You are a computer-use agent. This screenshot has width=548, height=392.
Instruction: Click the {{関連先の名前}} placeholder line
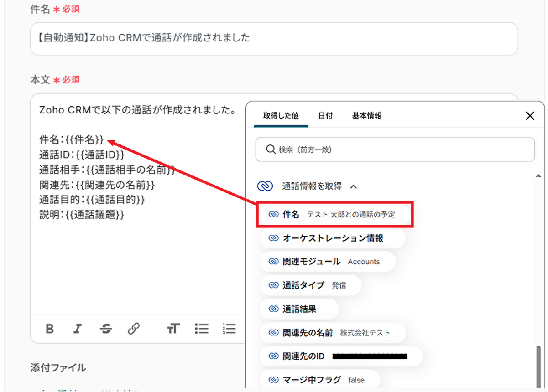click(x=97, y=185)
